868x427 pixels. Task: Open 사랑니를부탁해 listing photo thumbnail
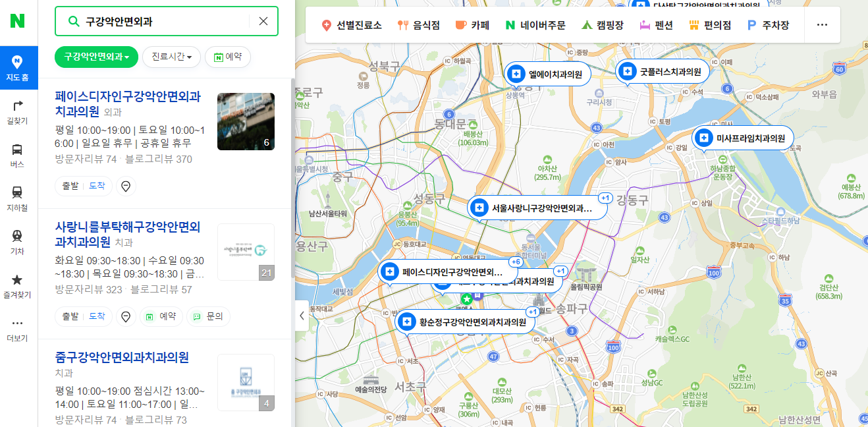246,252
